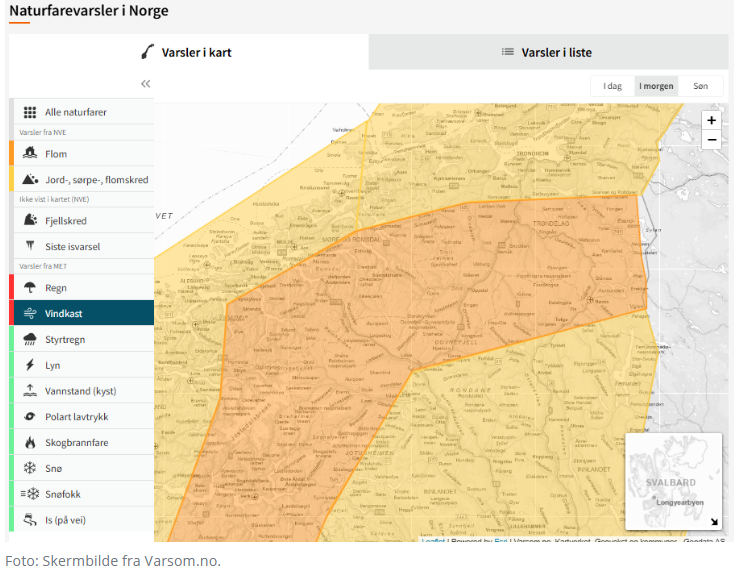Screen dimensions: 734x568
Task: Click the Polart lavtrykk icon
Action: pyautogui.click(x=30, y=416)
